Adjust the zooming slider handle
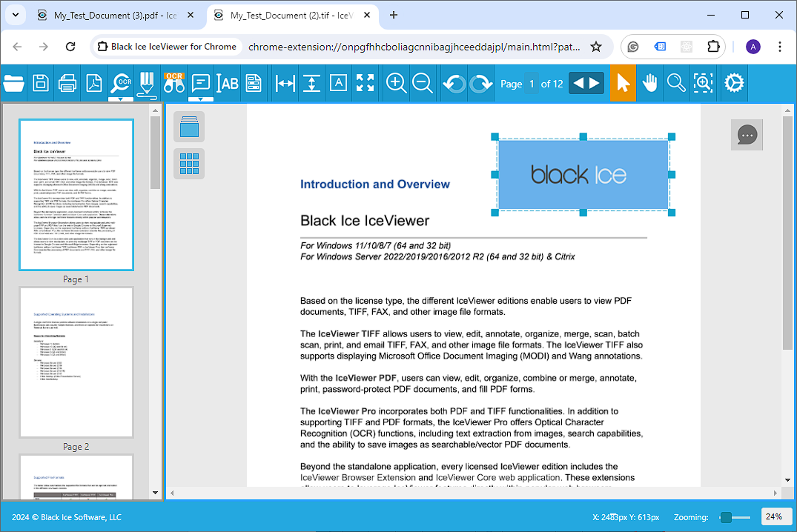797x532 pixels. tap(726, 517)
